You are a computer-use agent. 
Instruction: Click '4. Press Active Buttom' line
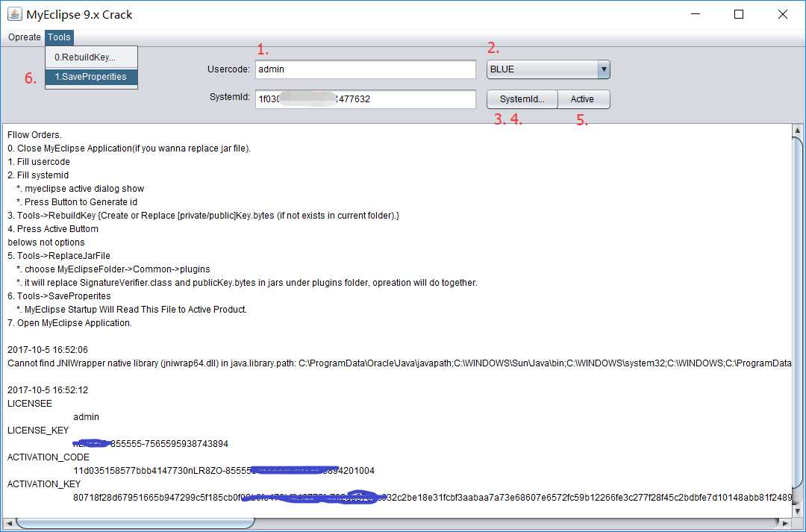coord(53,229)
